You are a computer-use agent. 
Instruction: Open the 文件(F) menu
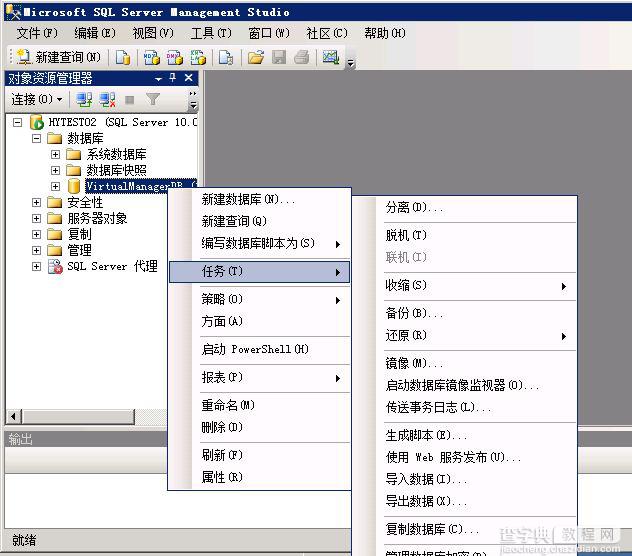(x=37, y=33)
